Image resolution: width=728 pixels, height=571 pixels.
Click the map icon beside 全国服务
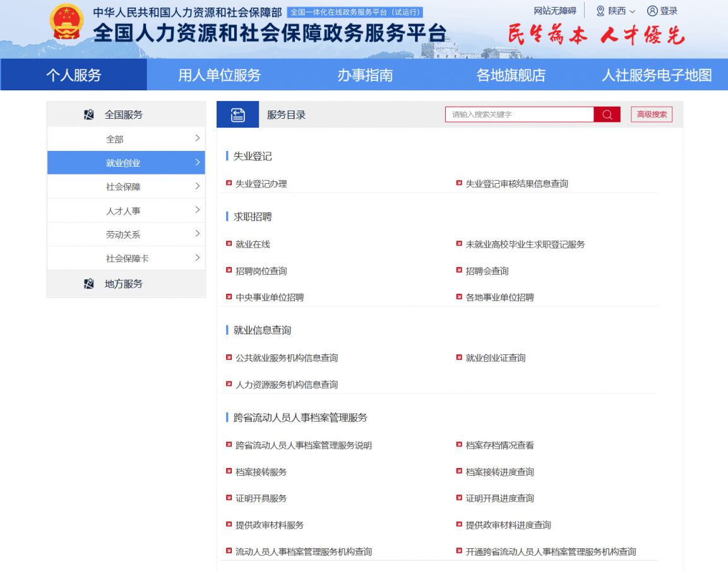click(89, 115)
